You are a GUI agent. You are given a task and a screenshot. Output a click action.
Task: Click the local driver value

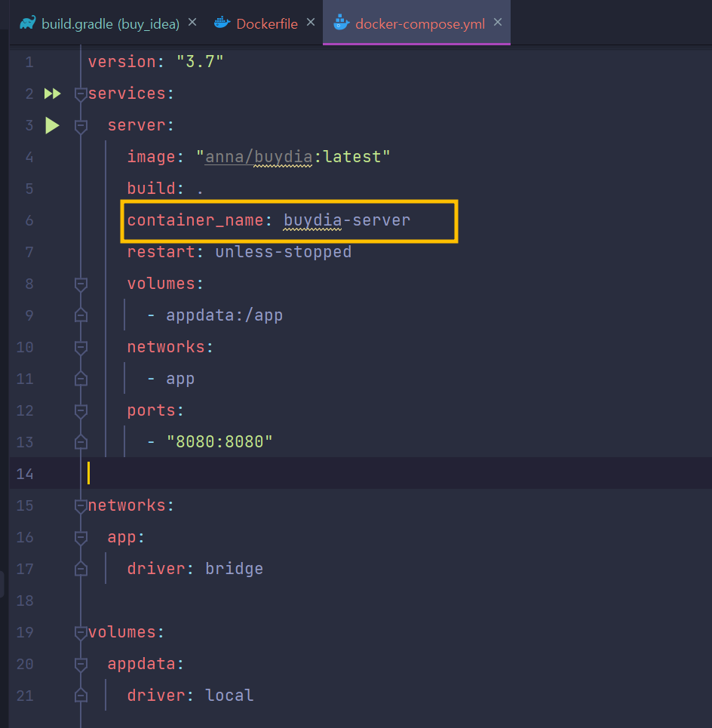[x=229, y=696]
